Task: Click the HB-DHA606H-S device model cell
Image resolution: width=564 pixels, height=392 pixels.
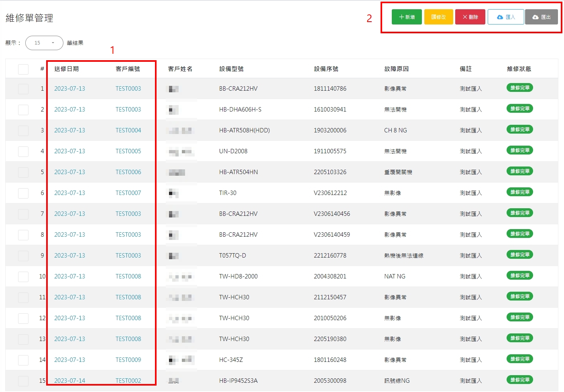Action: pos(240,110)
